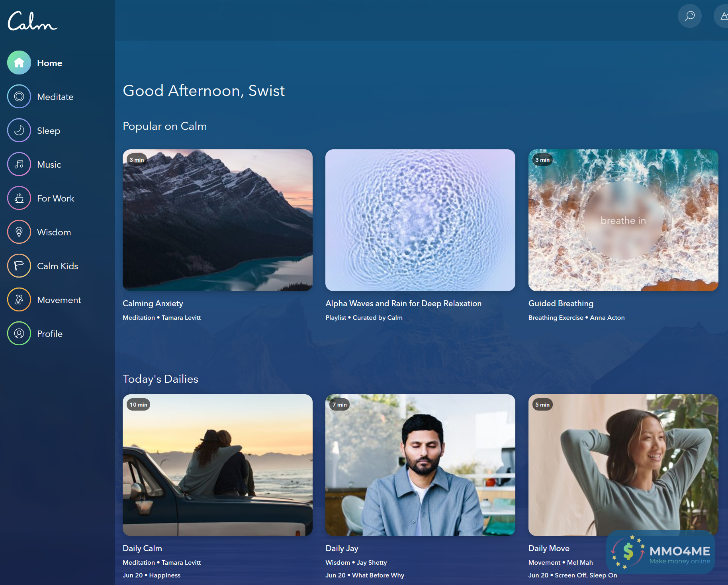Image resolution: width=728 pixels, height=585 pixels.
Task: Click the 10 min badge on Daily Calm
Action: (x=138, y=405)
